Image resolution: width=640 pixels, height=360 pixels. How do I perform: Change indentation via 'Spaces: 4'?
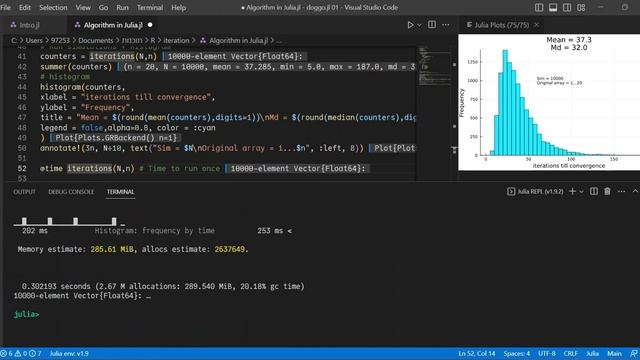tap(516, 353)
